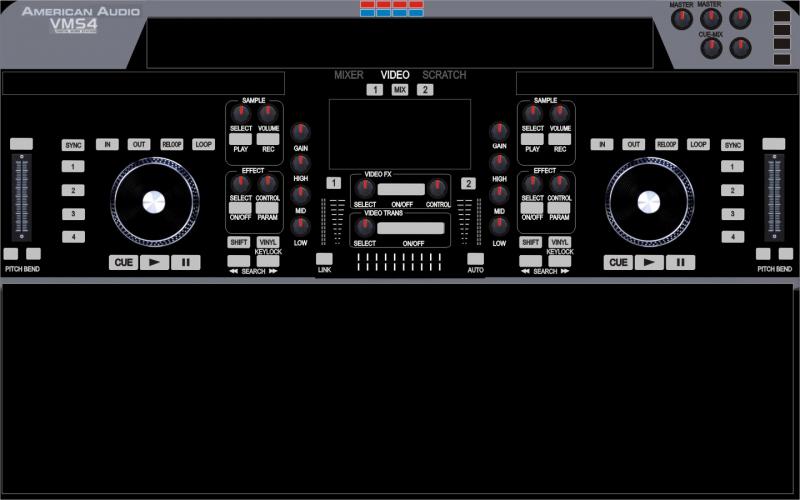Set loop OUT on right deck
This screenshot has height=500, width=800.
634,144
